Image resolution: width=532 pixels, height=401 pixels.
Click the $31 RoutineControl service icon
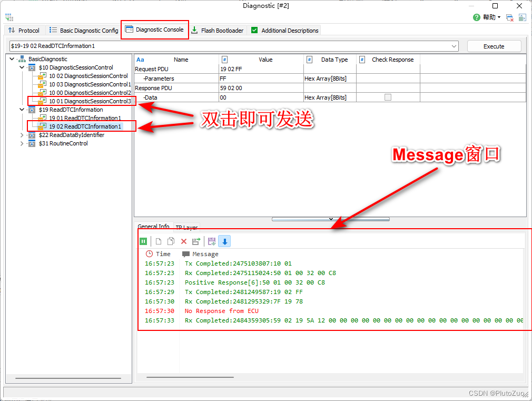point(32,144)
